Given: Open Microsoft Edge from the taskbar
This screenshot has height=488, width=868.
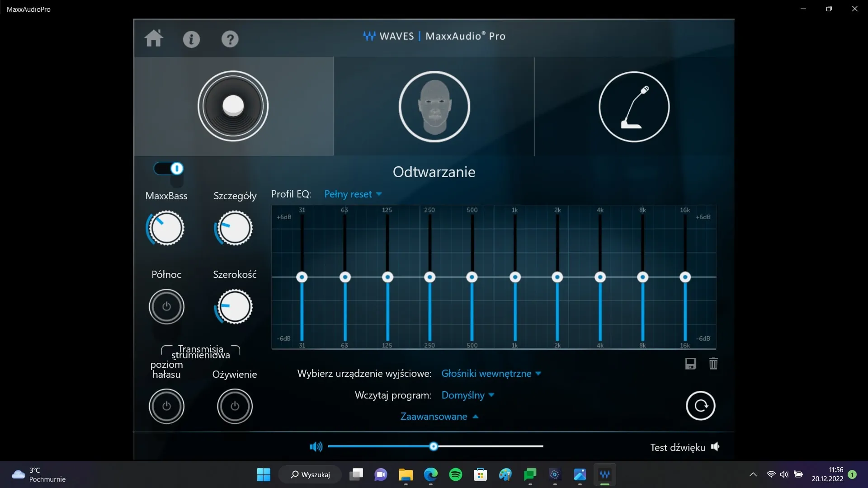Looking at the screenshot, I should pos(431,474).
